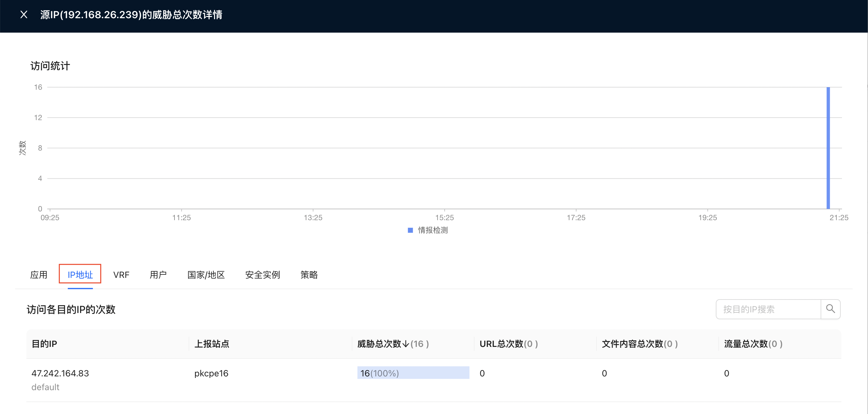Image resolution: width=868 pixels, height=414 pixels.
Task: Click the 文件内容总次数 column header
Action: pyautogui.click(x=640, y=344)
